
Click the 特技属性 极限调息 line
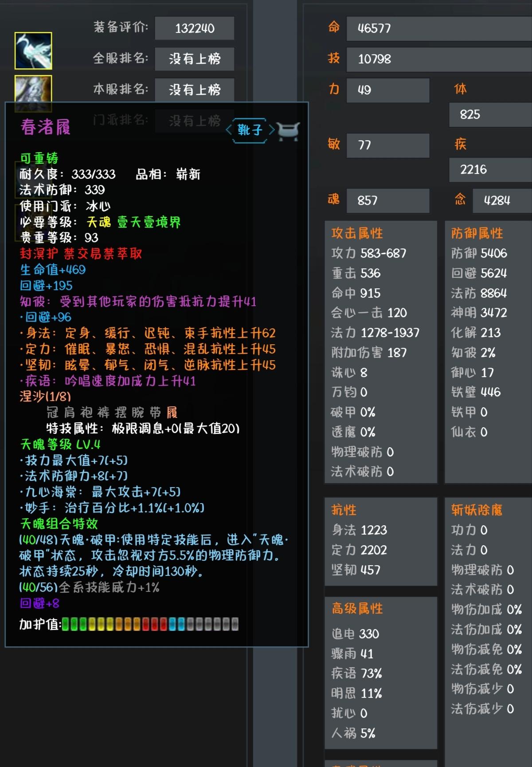[x=143, y=429]
